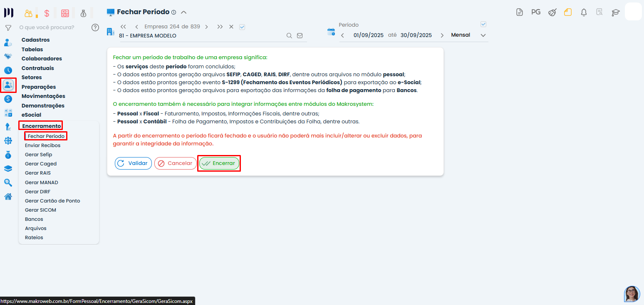Open the yellow sticky note icon
The width and height of the screenshot is (644, 305).
coord(568,12)
